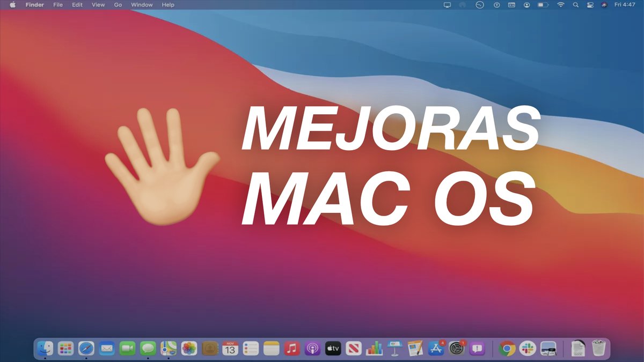Open the user account menu bar icon
Screen dimensions: 644x362
click(x=527, y=5)
